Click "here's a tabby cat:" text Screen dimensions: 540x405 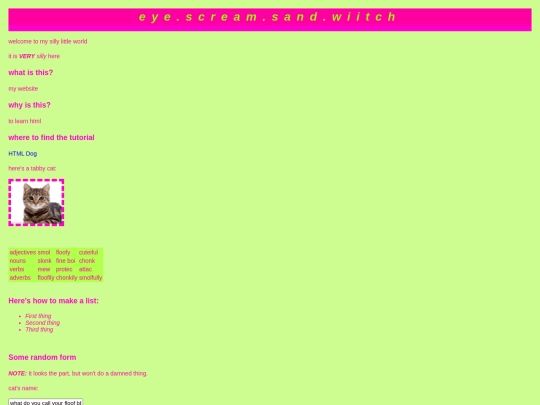click(x=32, y=168)
